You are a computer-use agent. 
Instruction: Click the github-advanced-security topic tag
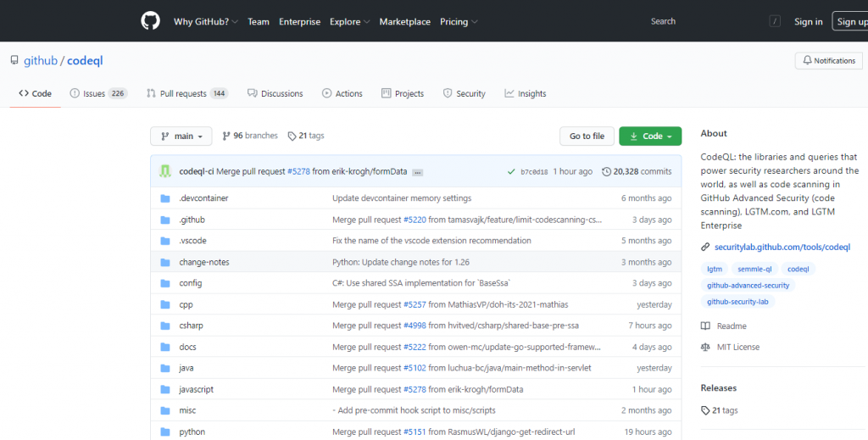748,286
